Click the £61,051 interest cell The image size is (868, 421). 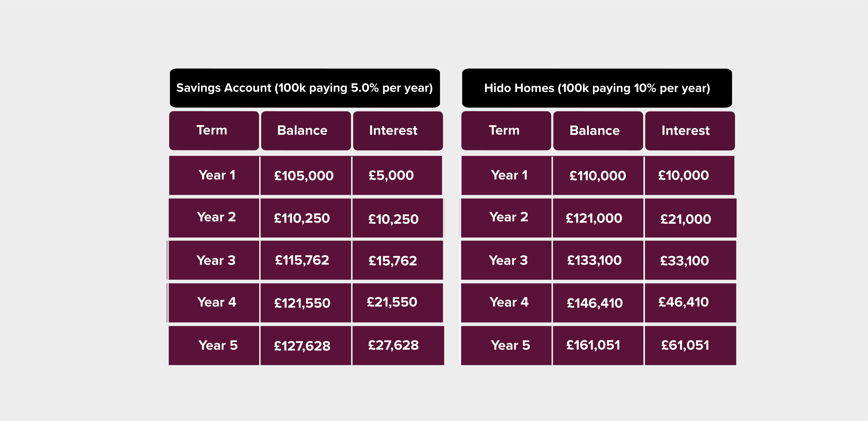click(690, 345)
